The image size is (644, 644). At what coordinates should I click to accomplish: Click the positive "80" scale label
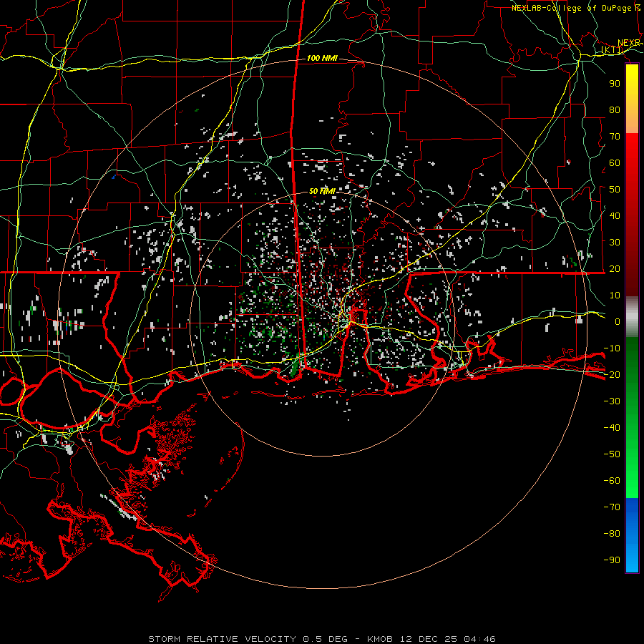click(615, 110)
